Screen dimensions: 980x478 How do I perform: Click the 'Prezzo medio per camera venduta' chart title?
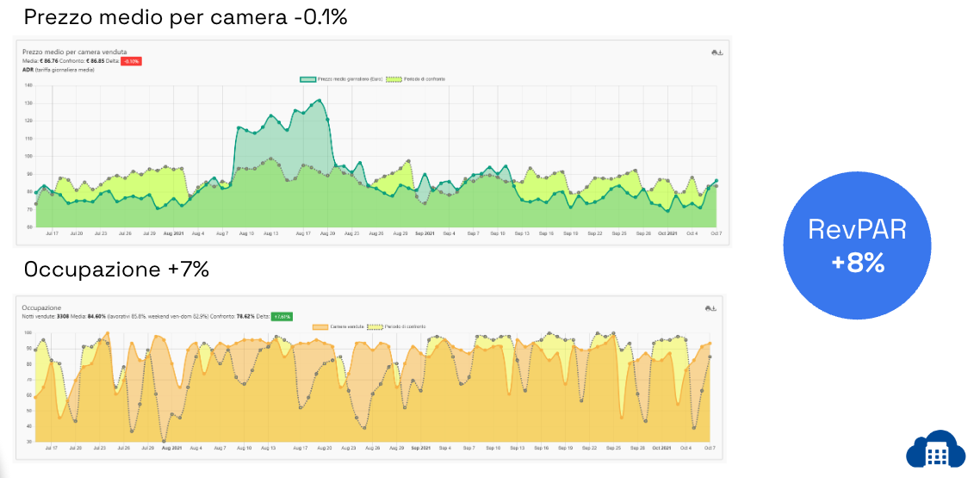tap(75, 52)
